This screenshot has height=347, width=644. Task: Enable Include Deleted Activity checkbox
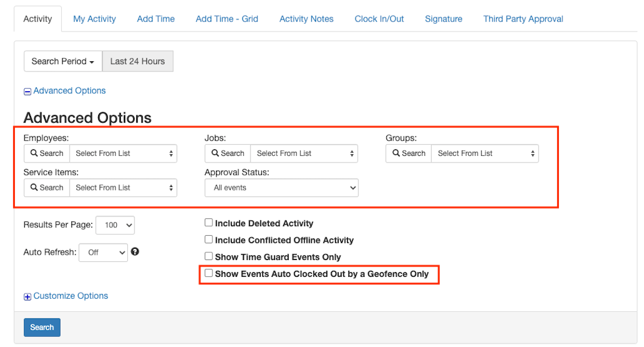209,223
